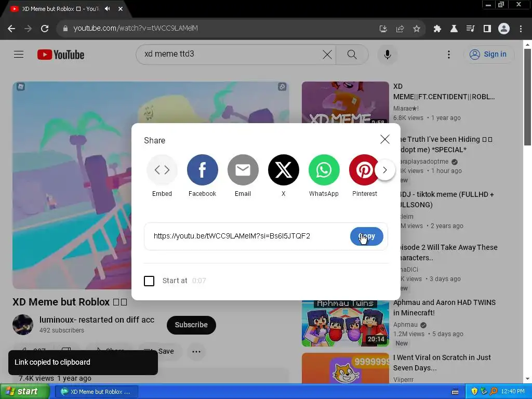Screen dimensions: 532x399
Task: Share this page icon in address bar
Action: pyautogui.click(x=400, y=29)
